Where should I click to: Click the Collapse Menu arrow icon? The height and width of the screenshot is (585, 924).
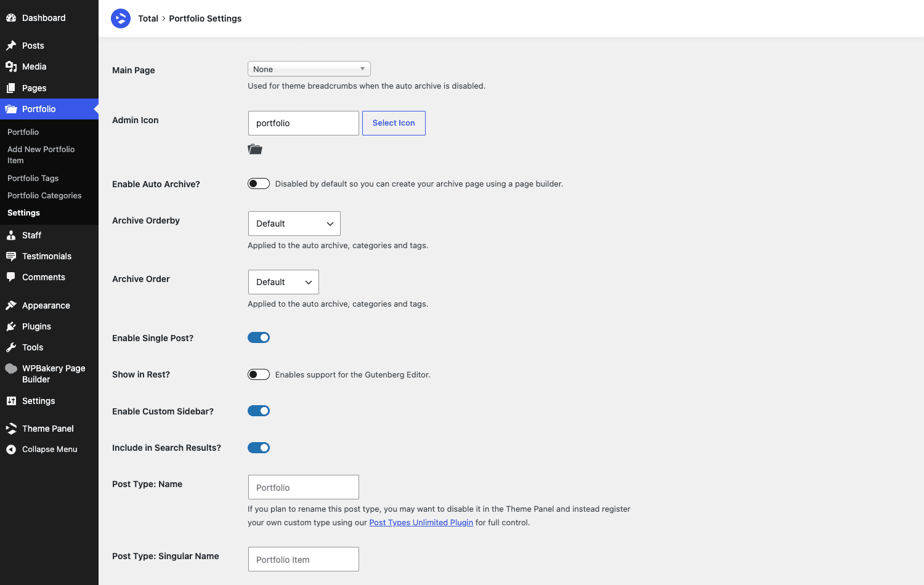[x=11, y=450]
